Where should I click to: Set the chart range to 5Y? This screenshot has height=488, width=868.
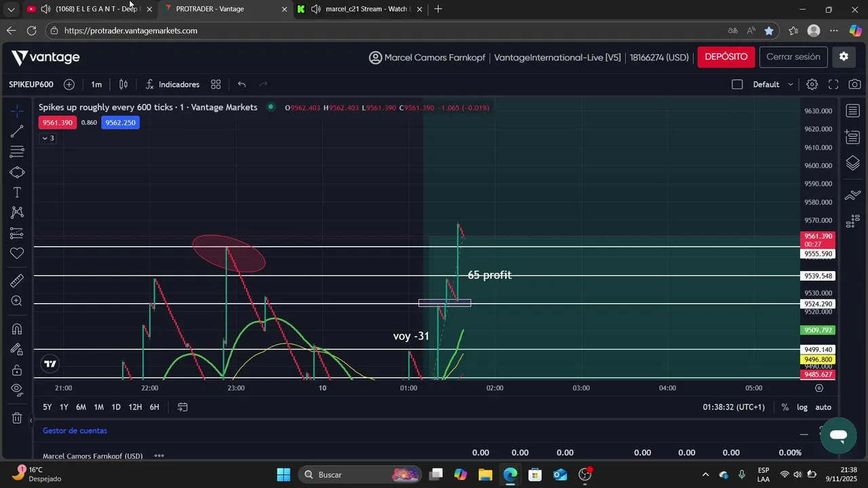click(x=47, y=407)
